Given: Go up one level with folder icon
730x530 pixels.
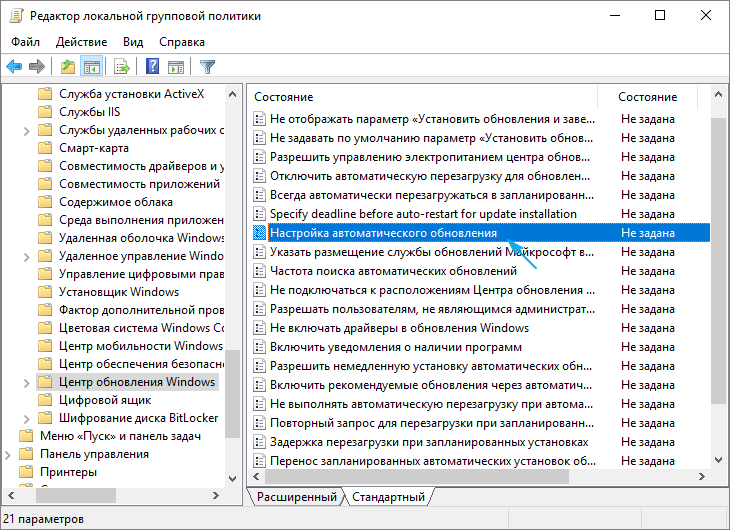Looking at the screenshot, I should [x=67, y=67].
